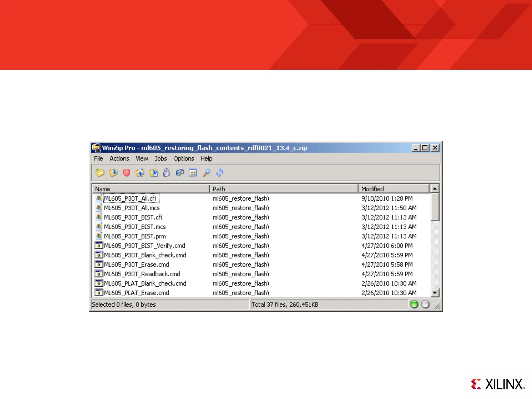Click the cmd icon beside ML605_PLAT_Blank_check.cmd
Viewport: 532px width, 399px height.
99,283
